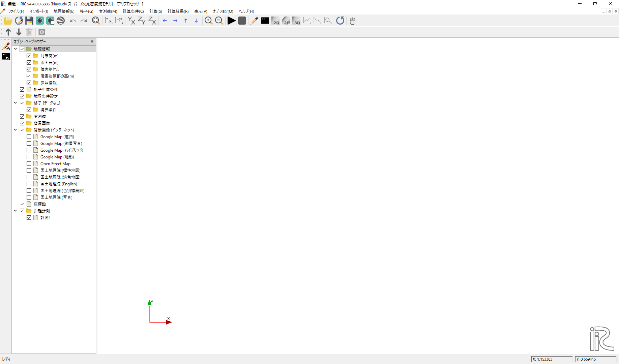This screenshot has width=619, height=364.
Task: Open the chart verification magnifier icon
Action: tap(328, 21)
